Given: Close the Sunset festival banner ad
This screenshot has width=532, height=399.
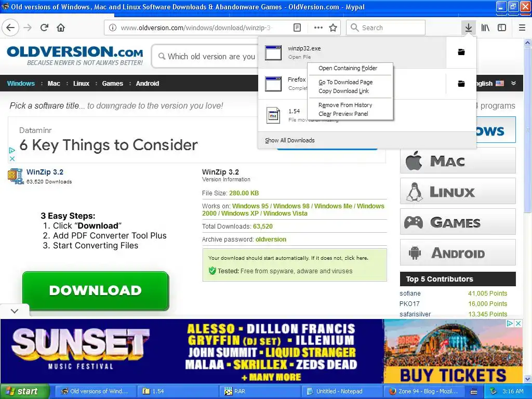Looking at the screenshot, I should pos(518,323).
